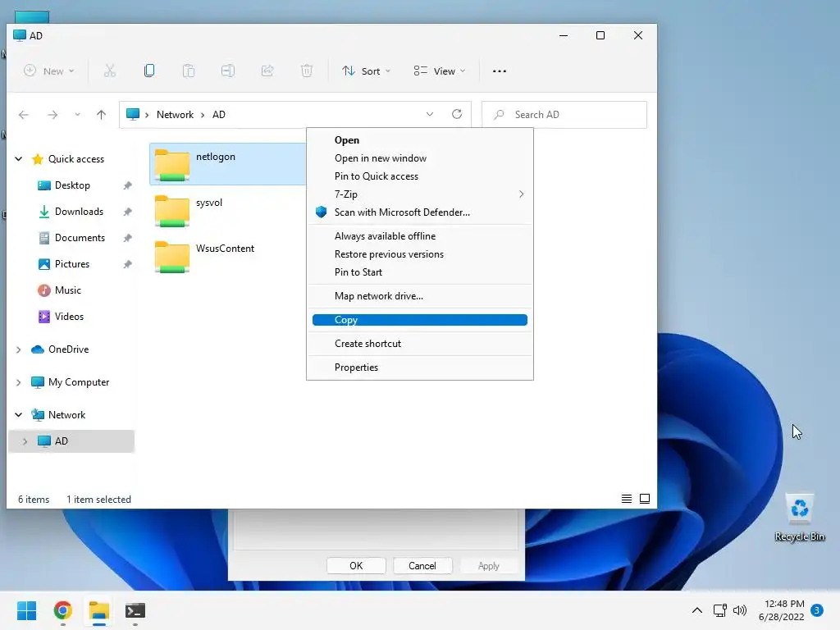Navigate up one level with up arrow

pos(101,115)
